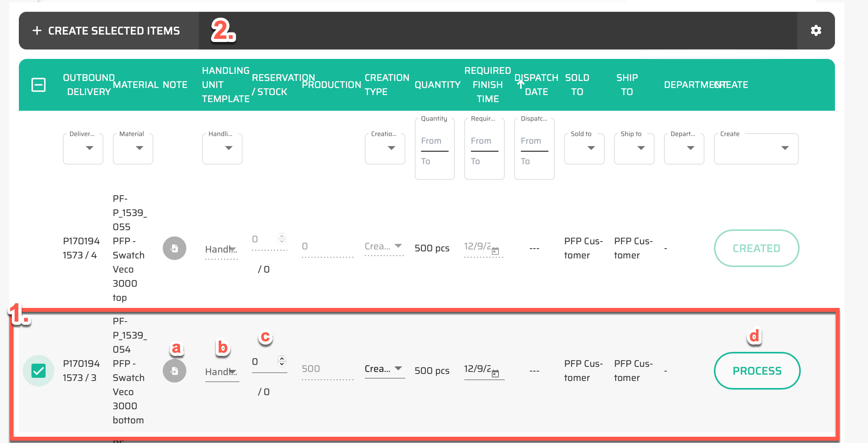Click the note icon in the P1701941573 / 3 row

pos(175,371)
